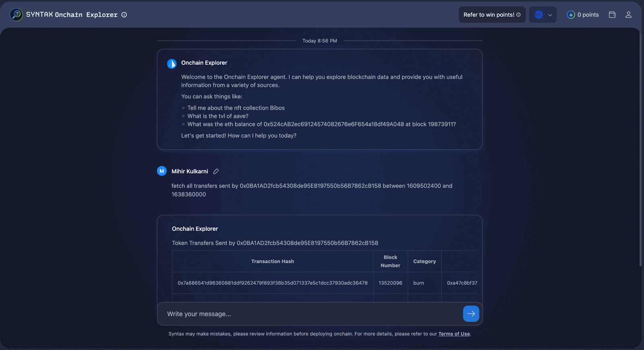This screenshot has height=350, width=644.
Task: Click block number 13520096 cell
Action: (x=390, y=283)
